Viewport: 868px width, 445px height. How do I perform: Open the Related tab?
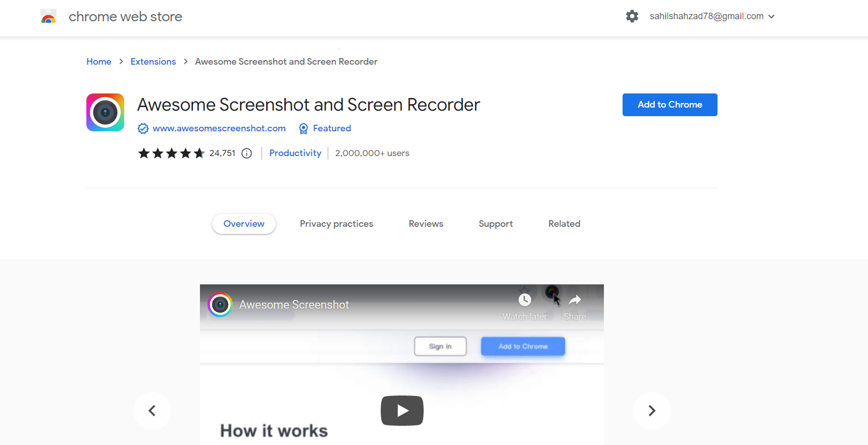565,224
